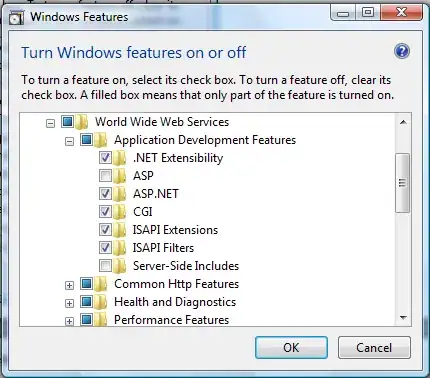430x378 pixels.
Task: Click the Performance Features folder icon
Action: pos(100,319)
